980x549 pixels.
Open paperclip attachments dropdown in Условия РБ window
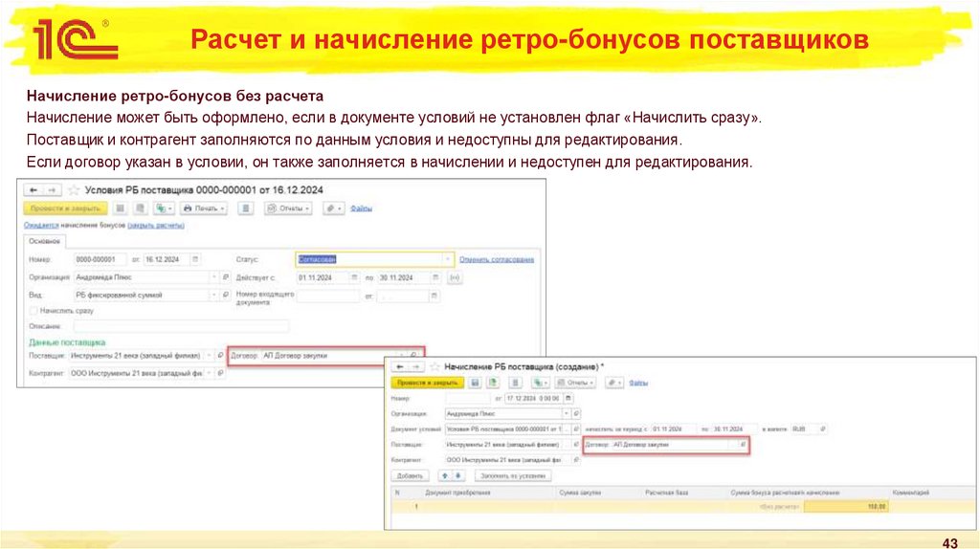333,209
